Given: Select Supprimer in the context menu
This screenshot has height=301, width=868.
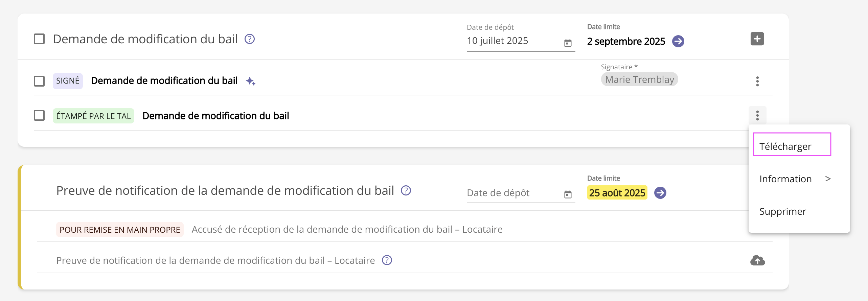Looking at the screenshot, I should [x=783, y=211].
